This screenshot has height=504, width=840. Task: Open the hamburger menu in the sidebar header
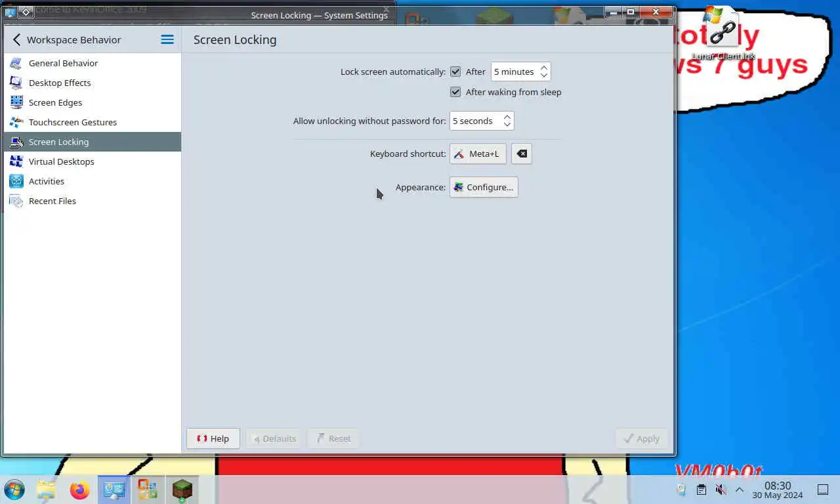tap(167, 39)
